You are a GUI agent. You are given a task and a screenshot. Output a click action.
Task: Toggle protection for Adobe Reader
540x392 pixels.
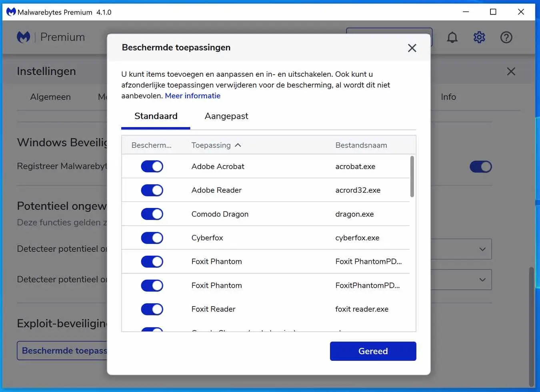pos(152,190)
